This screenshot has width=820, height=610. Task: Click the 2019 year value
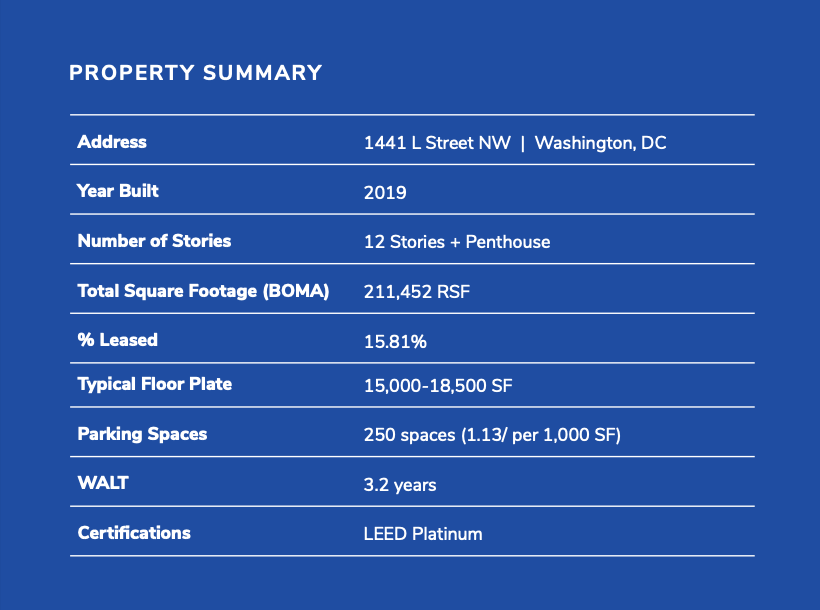[385, 193]
